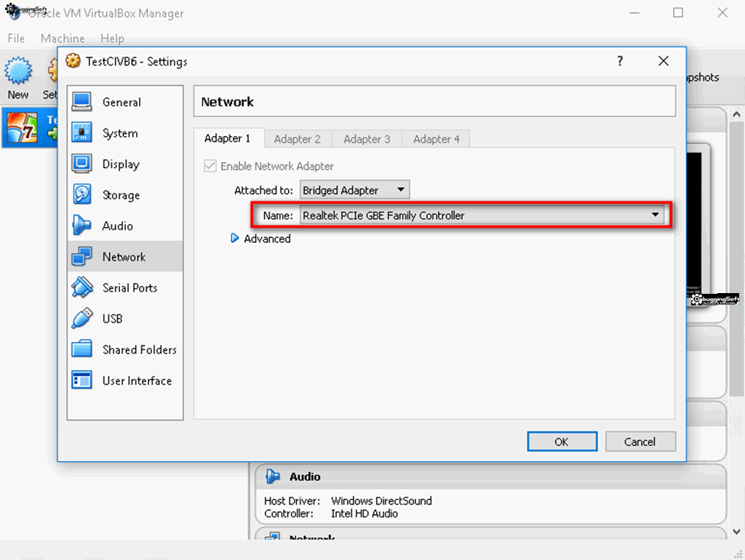Viewport: 745px width, 560px height.
Task: Click the Windows DirectSound host driver value
Action: point(381,500)
